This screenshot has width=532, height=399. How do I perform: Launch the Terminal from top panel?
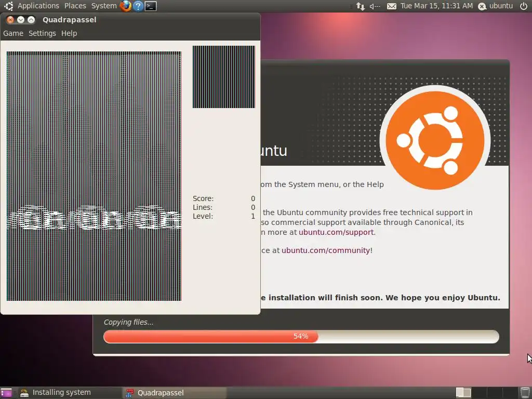pyautogui.click(x=151, y=6)
